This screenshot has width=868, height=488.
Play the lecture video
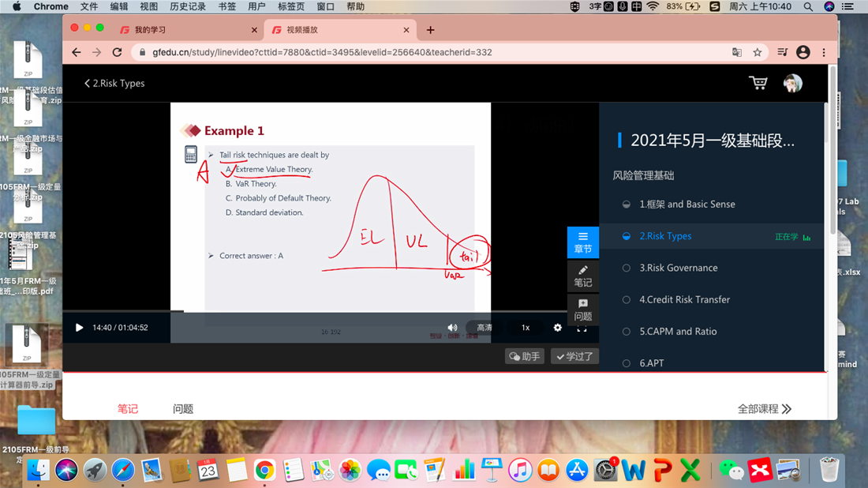pyautogui.click(x=79, y=328)
